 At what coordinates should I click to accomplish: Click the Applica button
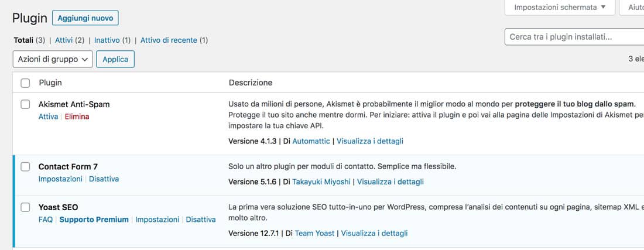(115, 59)
